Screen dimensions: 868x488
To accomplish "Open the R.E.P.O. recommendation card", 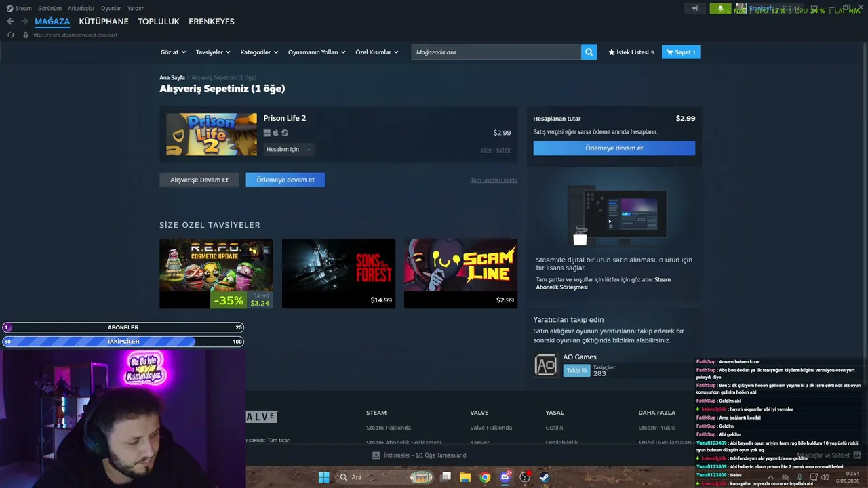I will [216, 273].
